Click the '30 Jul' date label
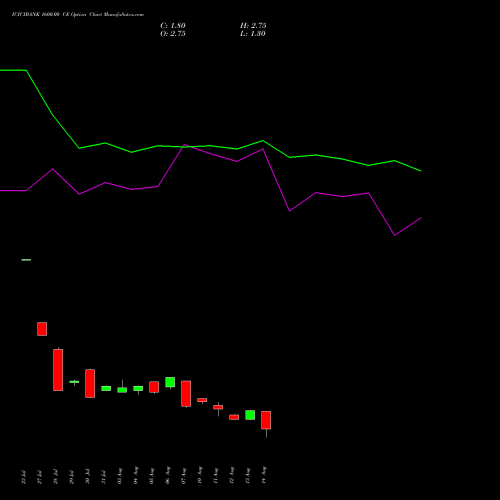The height and width of the screenshot is (500, 500). (x=87, y=477)
